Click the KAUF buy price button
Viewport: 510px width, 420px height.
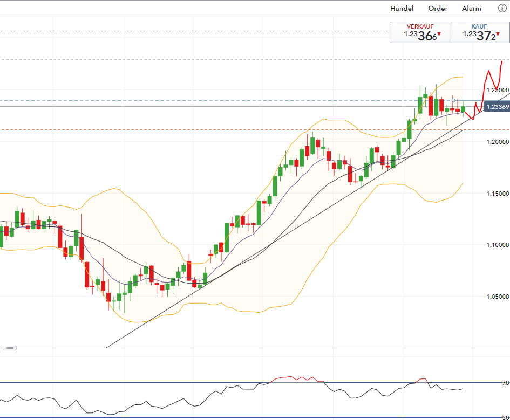(x=479, y=32)
